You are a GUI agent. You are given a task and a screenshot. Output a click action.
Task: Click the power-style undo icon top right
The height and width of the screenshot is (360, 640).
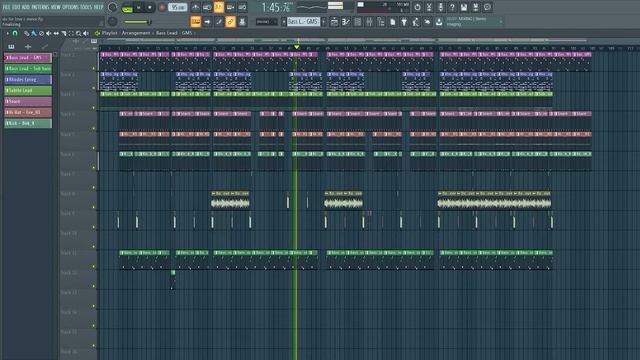417,7
